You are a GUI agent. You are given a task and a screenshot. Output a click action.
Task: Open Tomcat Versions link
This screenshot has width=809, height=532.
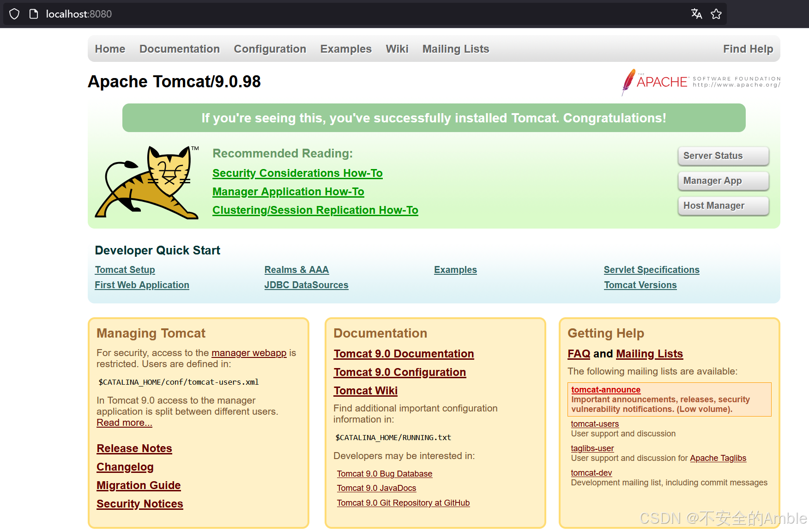point(640,285)
